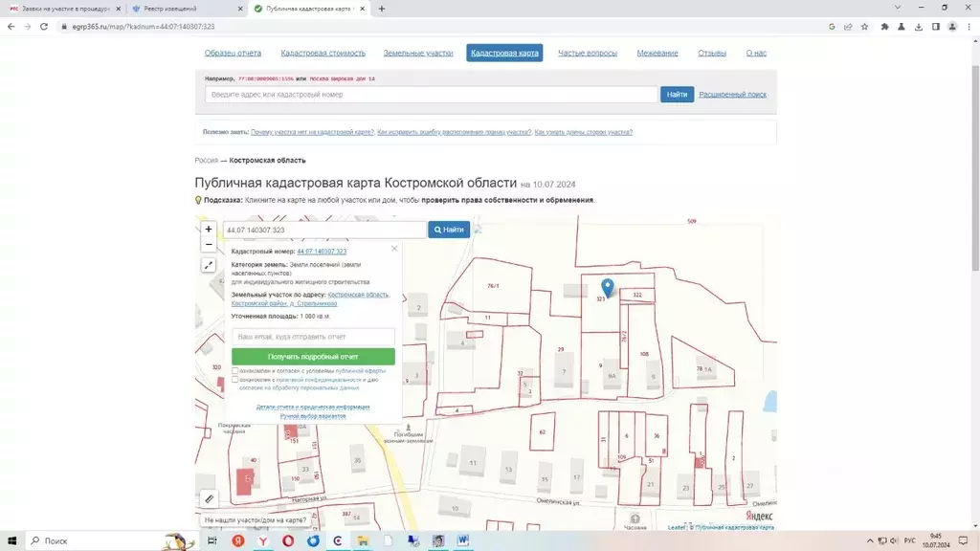
Task: Launch Yandex from the red Я taskbar icon
Action: 238,540
